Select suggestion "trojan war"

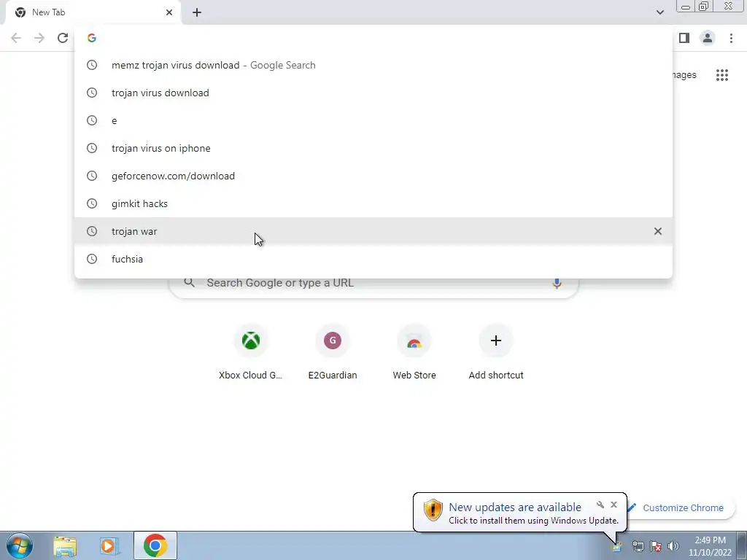pyautogui.click(x=373, y=231)
